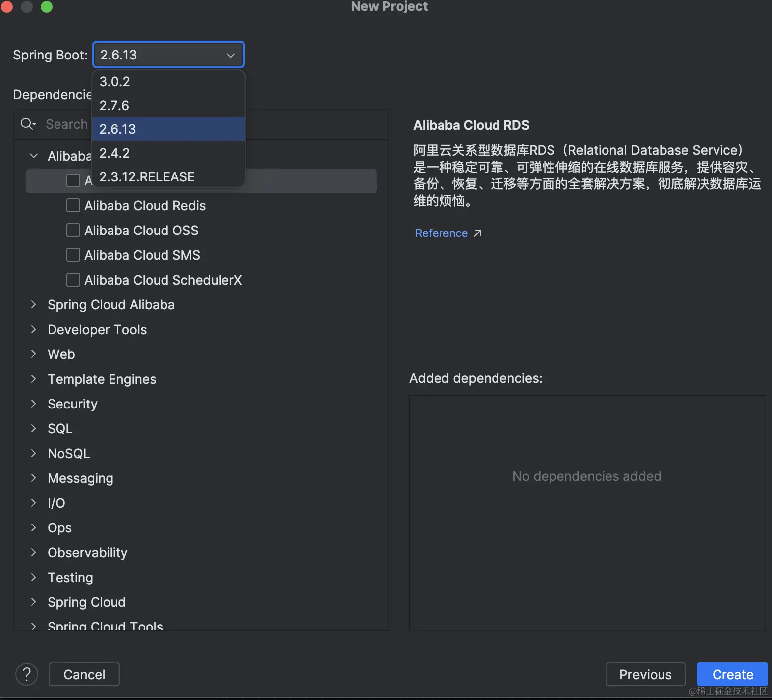Image resolution: width=772 pixels, height=700 pixels.
Task: Expand the NoSQL group
Action: (34, 453)
